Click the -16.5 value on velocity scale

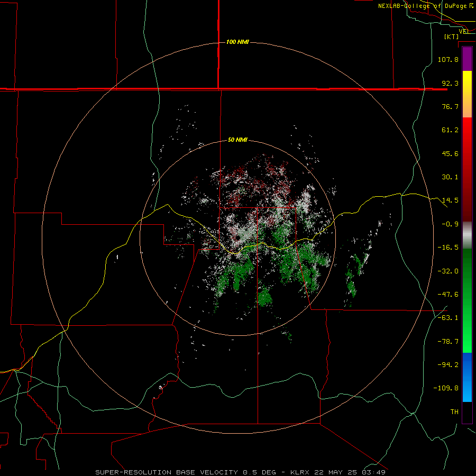[448, 248]
